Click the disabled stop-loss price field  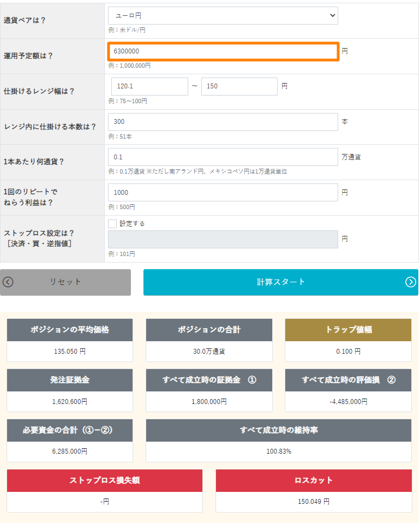(223, 239)
